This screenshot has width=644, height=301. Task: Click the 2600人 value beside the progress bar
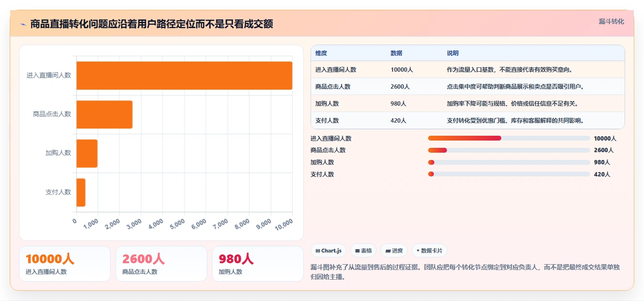(604, 150)
